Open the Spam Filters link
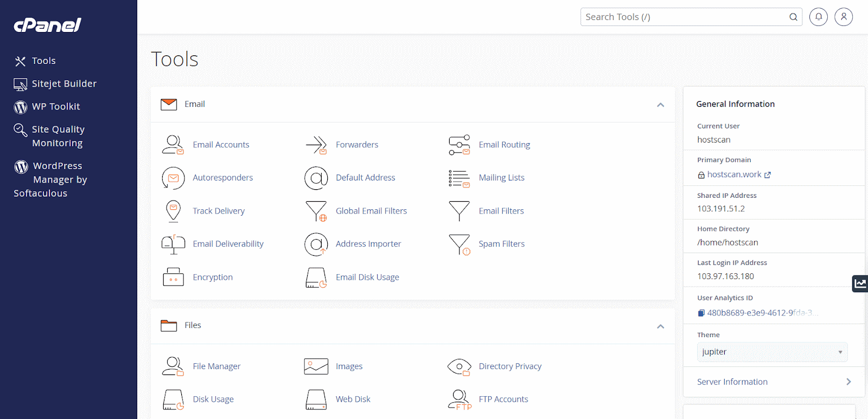 [x=502, y=244]
